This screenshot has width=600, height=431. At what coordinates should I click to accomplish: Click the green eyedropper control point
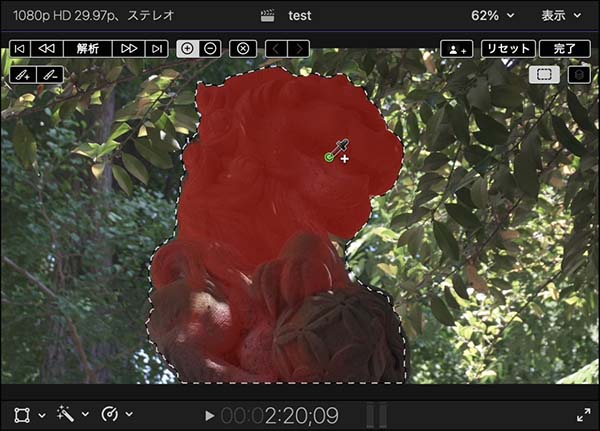tap(329, 157)
